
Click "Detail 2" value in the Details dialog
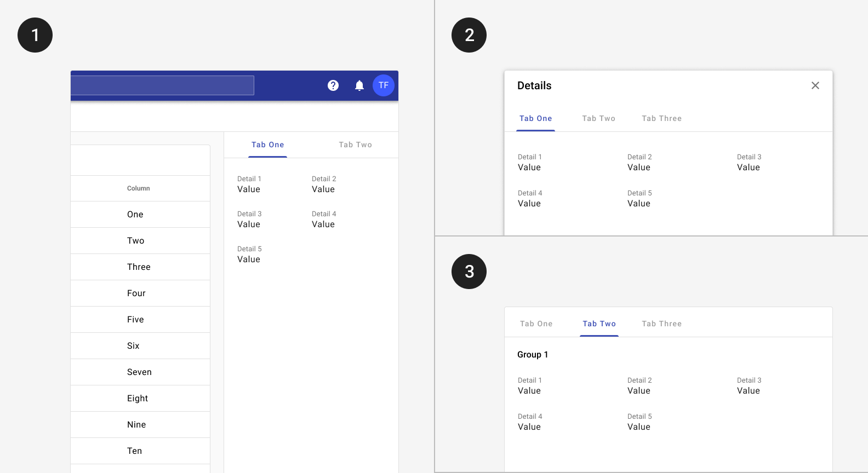click(x=639, y=168)
